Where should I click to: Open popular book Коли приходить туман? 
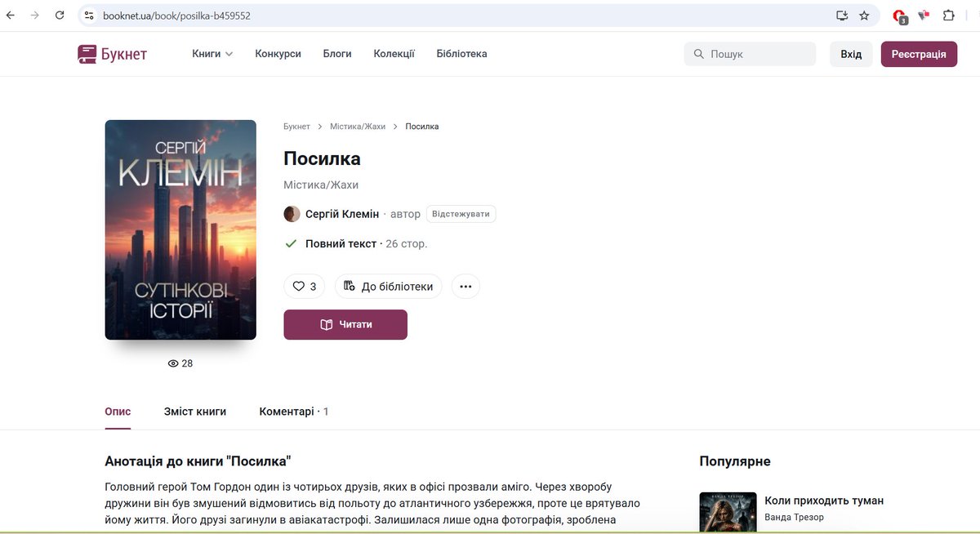[824, 501]
